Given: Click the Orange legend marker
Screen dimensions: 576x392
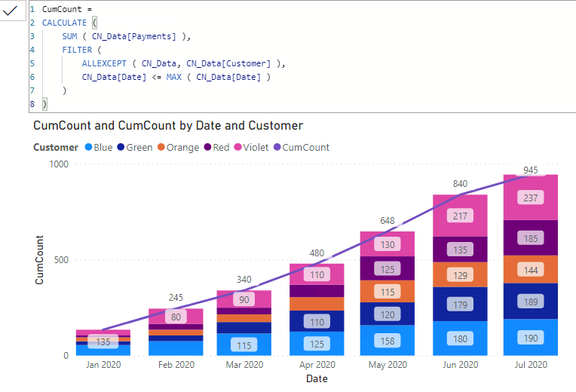Looking at the screenshot, I should coord(161,147).
